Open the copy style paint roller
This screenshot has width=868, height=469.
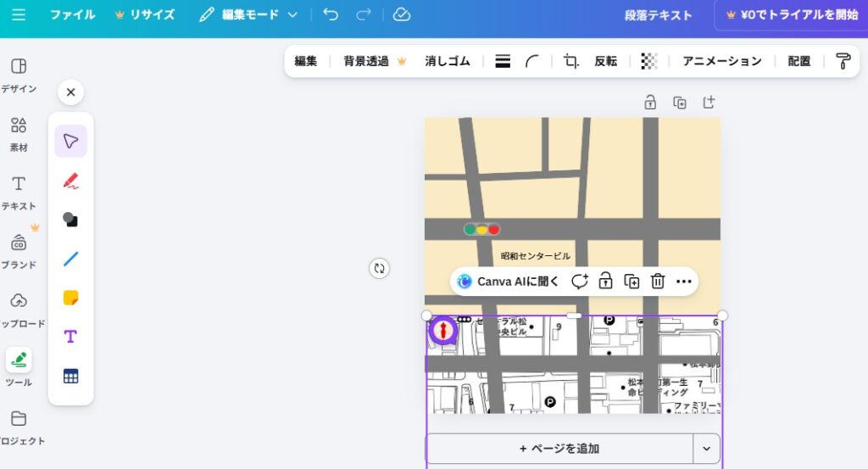tap(843, 61)
